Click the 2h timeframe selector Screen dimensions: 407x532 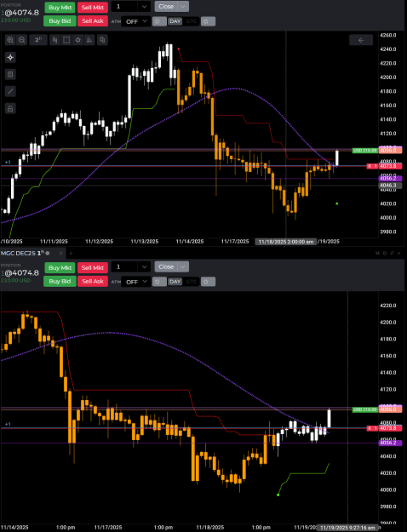pyautogui.click(x=38, y=40)
